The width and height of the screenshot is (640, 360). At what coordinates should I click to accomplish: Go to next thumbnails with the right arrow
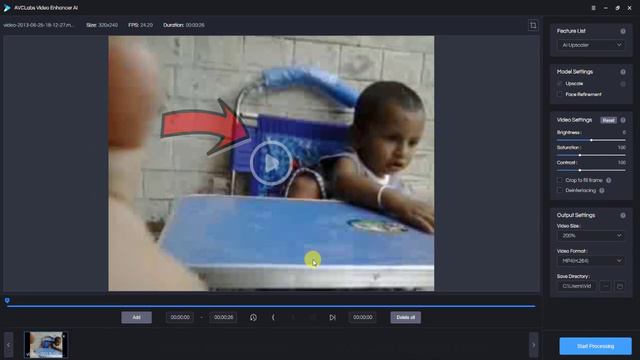pos(533,345)
